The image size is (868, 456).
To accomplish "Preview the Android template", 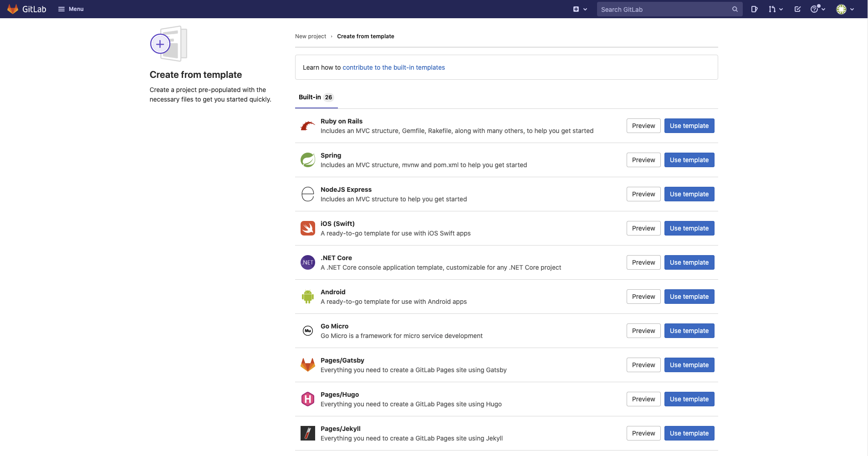I will tap(643, 297).
